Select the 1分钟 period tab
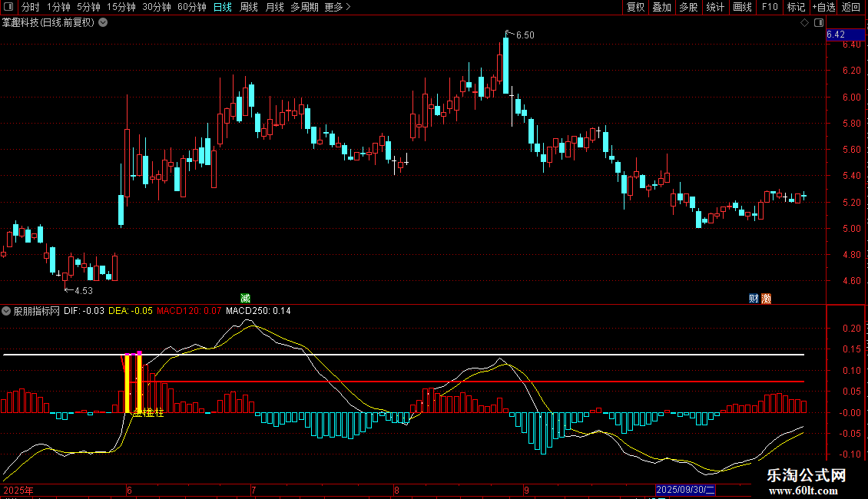Screen dimensions: 868x499 58,7
